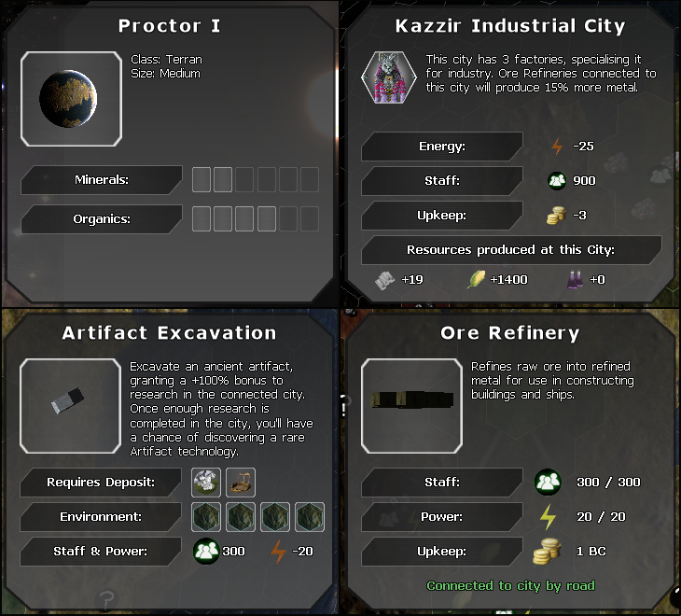Click the Artifact Excavation image thumbnail
This screenshot has width=681, height=616.
point(70,406)
